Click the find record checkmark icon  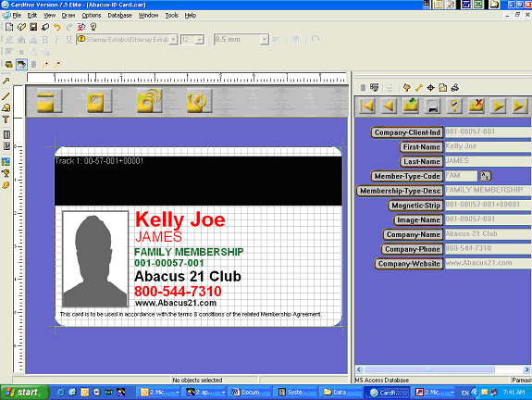454,106
